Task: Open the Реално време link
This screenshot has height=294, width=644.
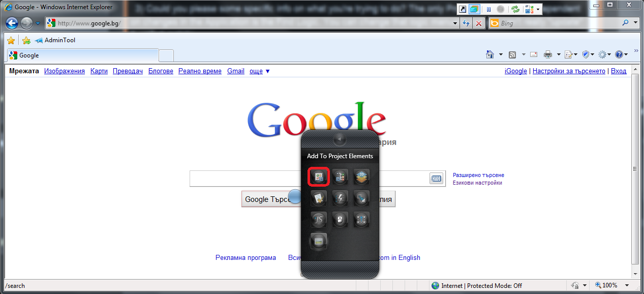Action: pyautogui.click(x=200, y=71)
